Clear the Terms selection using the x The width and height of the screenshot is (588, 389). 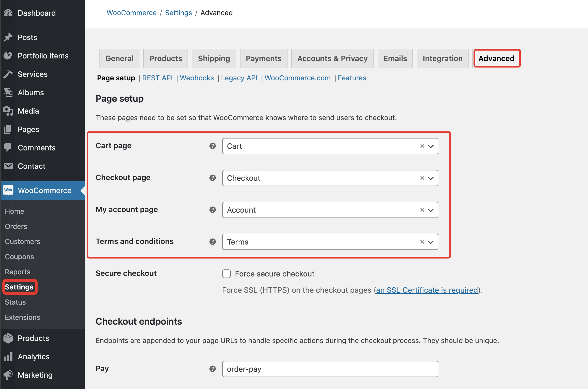pos(422,242)
